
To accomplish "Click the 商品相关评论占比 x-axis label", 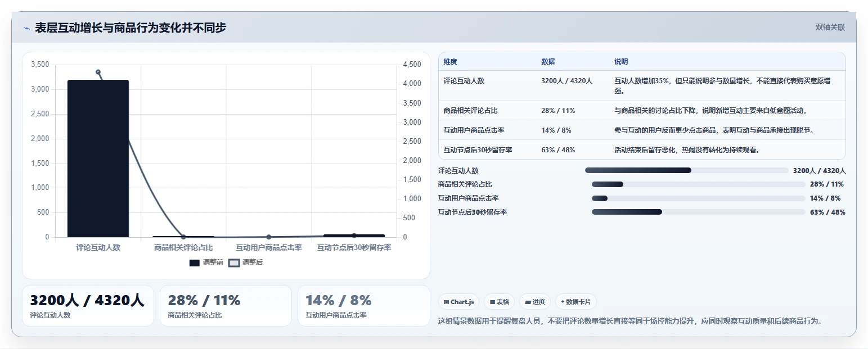I will pos(183,247).
